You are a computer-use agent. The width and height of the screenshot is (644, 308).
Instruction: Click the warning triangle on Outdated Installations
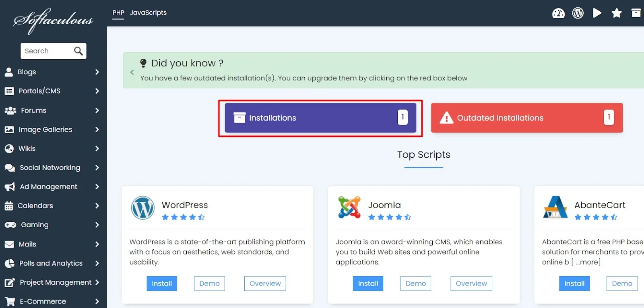pos(446,118)
